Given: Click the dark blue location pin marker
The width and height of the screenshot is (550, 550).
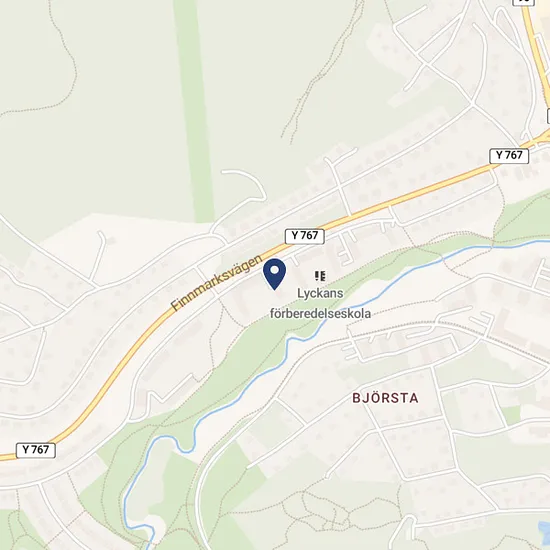Looking at the screenshot, I should click(274, 274).
